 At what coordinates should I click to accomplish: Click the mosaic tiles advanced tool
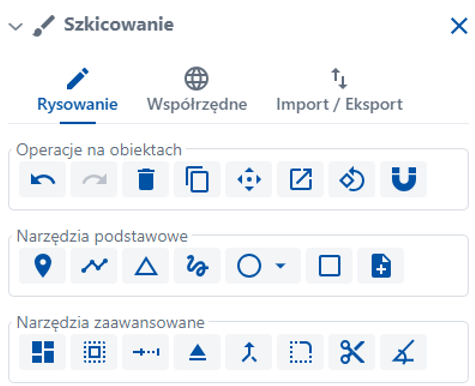pyautogui.click(x=42, y=352)
